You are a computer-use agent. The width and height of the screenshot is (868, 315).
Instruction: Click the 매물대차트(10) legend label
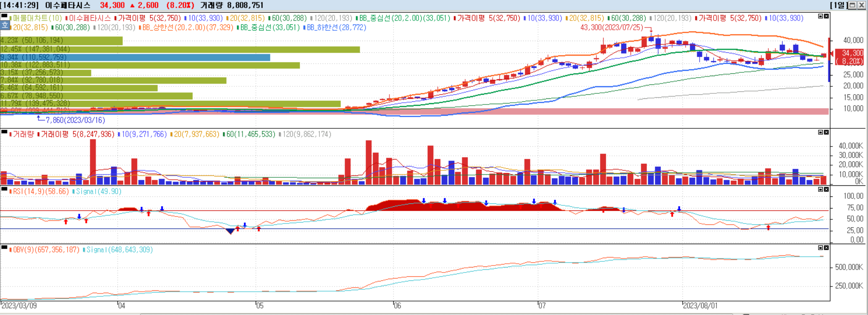click(x=36, y=18)
